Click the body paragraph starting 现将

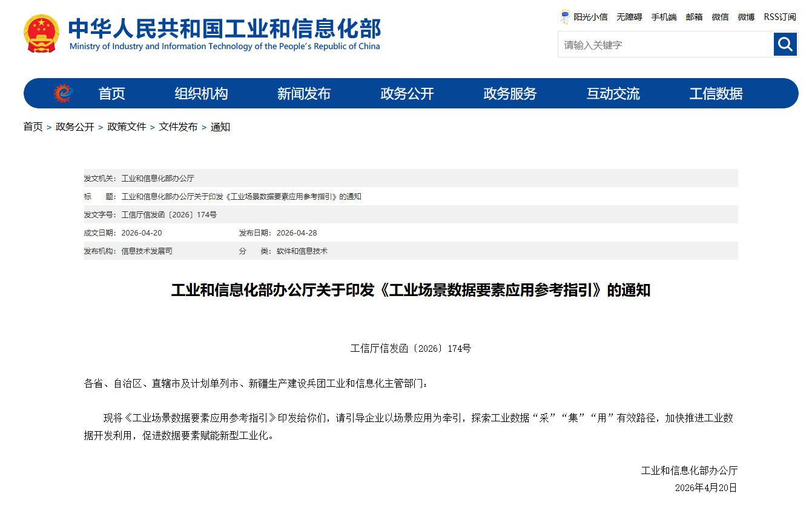(409, 427)
